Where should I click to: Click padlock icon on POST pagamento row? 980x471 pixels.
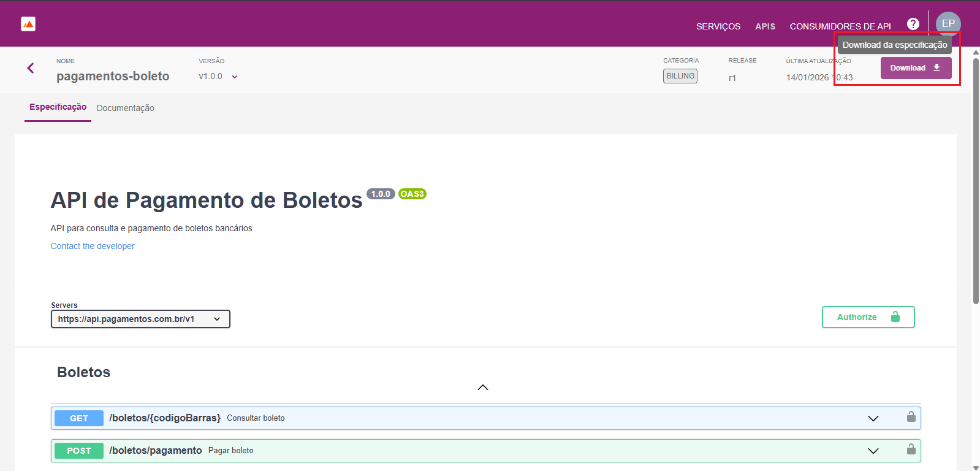click(x=911, y=450)
